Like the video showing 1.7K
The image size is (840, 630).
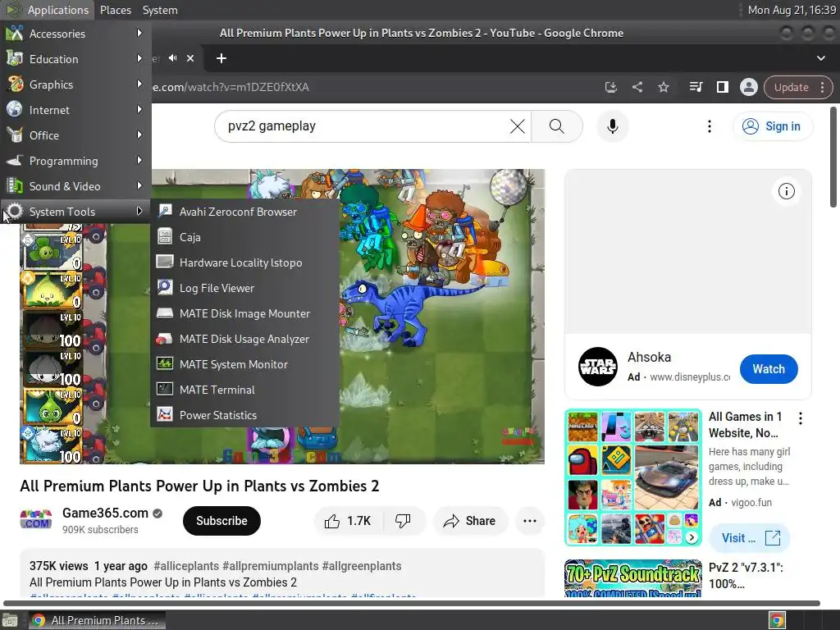point(348,521)
